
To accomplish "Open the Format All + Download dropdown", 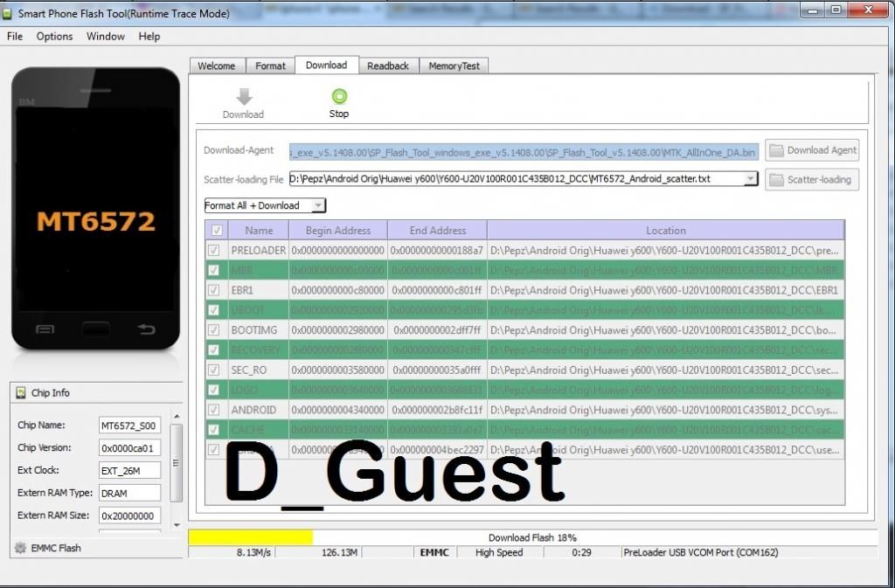I will 265,206.
